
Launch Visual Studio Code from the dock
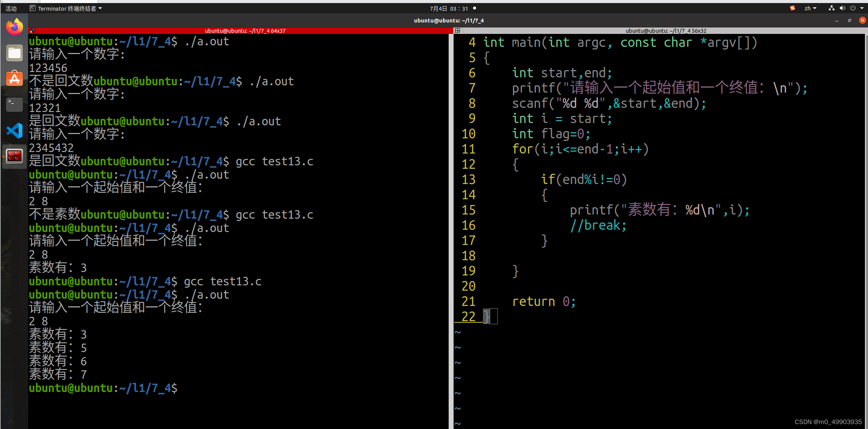pos(14,131)
